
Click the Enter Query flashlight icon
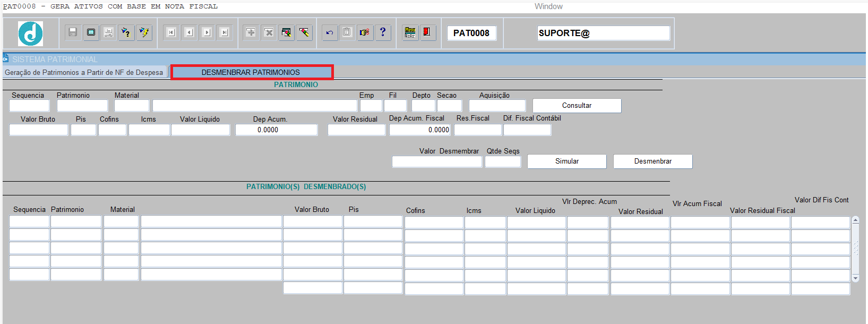126,32
